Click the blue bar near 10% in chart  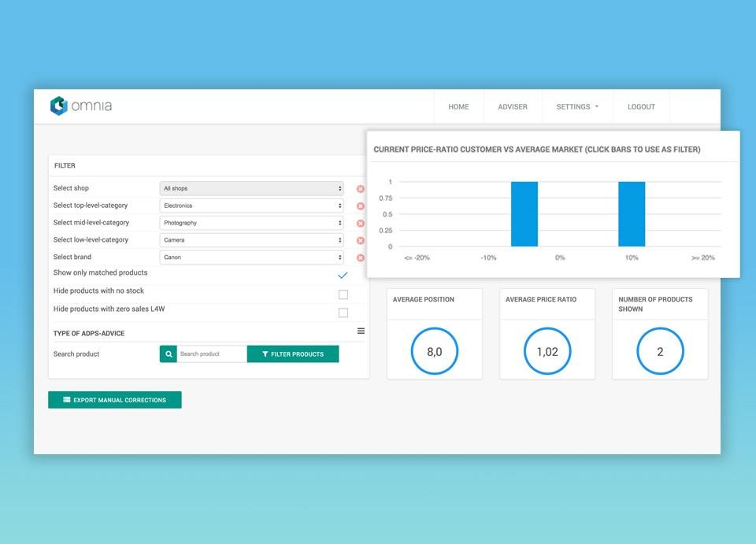pyautogui.click(x=632, y=214)
